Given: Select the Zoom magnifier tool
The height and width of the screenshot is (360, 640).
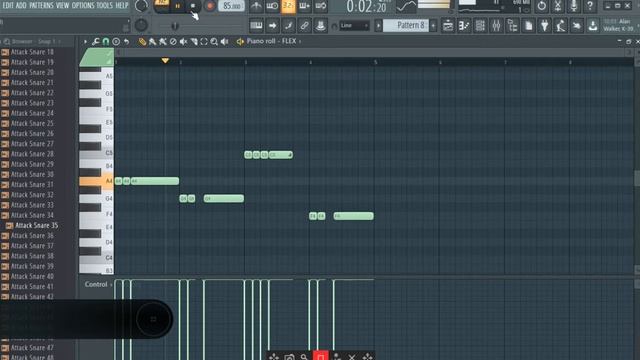Looking at the screenshot, I should coord(214,41).
